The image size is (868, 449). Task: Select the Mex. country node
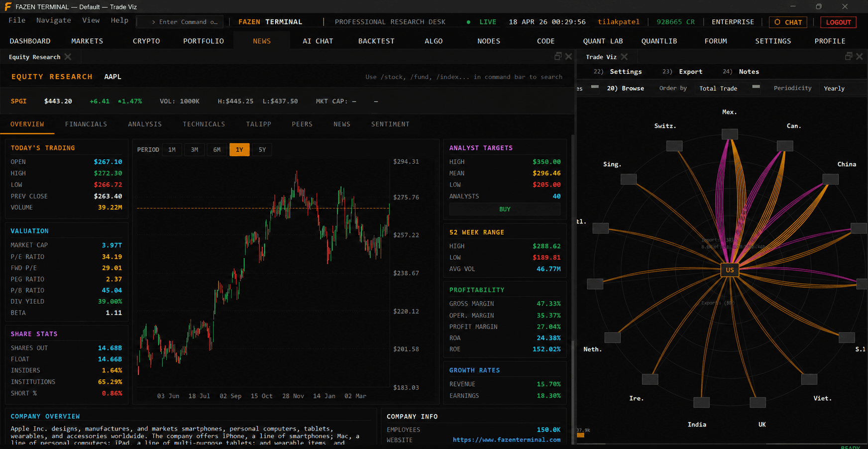click(730, 134)
